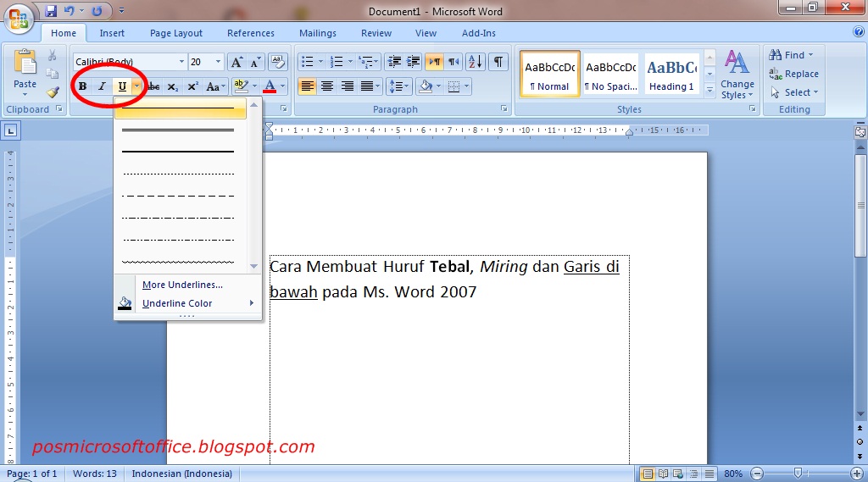The height and width of the screenshot is (482, 868).
Task: Select the Format Painter brush
Action: (53, 92)
